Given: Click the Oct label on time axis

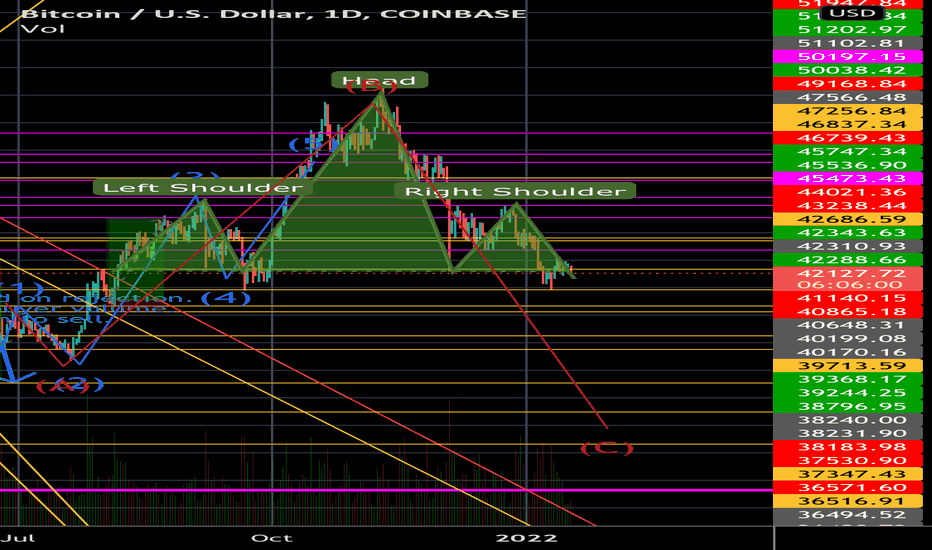Looking at the screenshot, I should pos(272,538).
